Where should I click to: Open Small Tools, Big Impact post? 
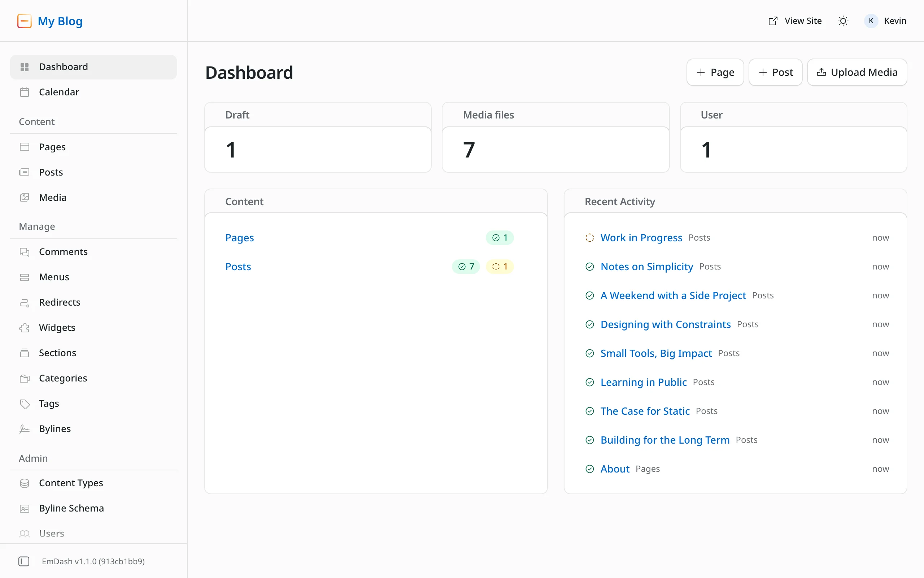tap(656, 353)
